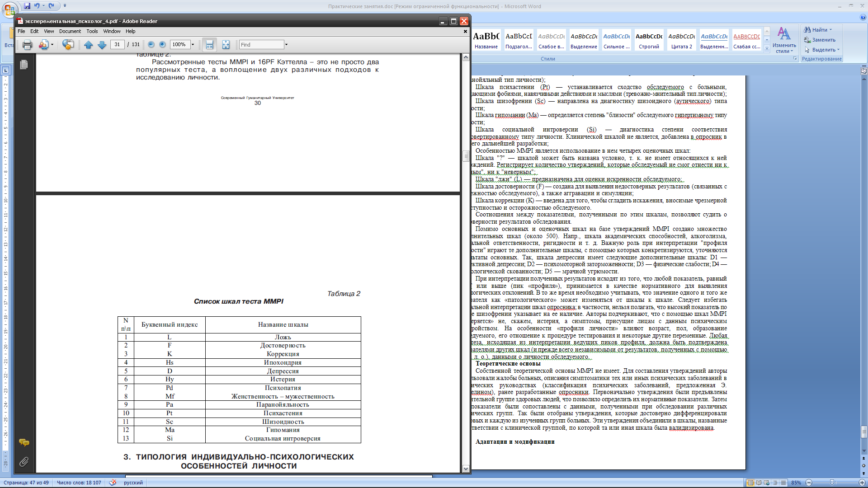Zoom out with the Adobe Reader minus icon

point(151,45)
